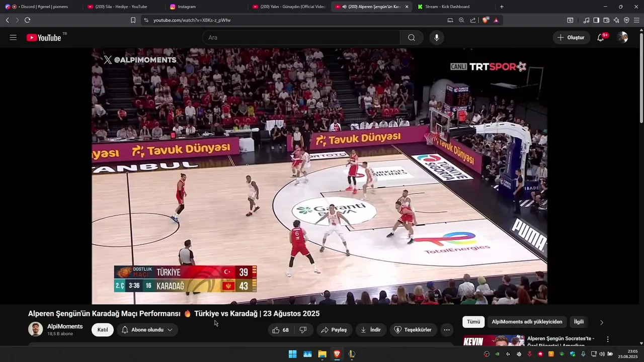Image resolution: width=644 pixels, height=362 pixels.
Task: Open taskbar volume speaker icon
Action: pos(602,354)
